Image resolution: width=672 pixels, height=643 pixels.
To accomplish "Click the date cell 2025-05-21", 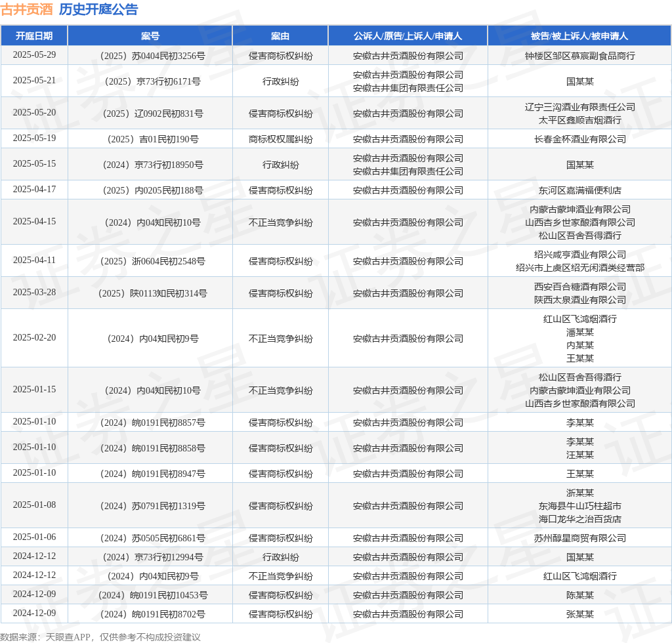I will coord(34,81).
